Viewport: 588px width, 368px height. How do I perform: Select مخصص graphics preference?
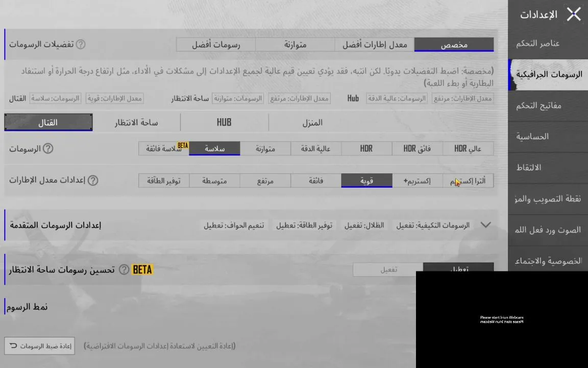[454, 44]
